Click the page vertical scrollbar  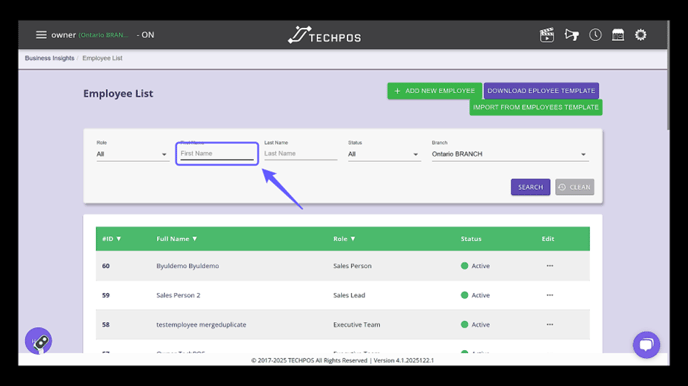(x=668, y=75)
